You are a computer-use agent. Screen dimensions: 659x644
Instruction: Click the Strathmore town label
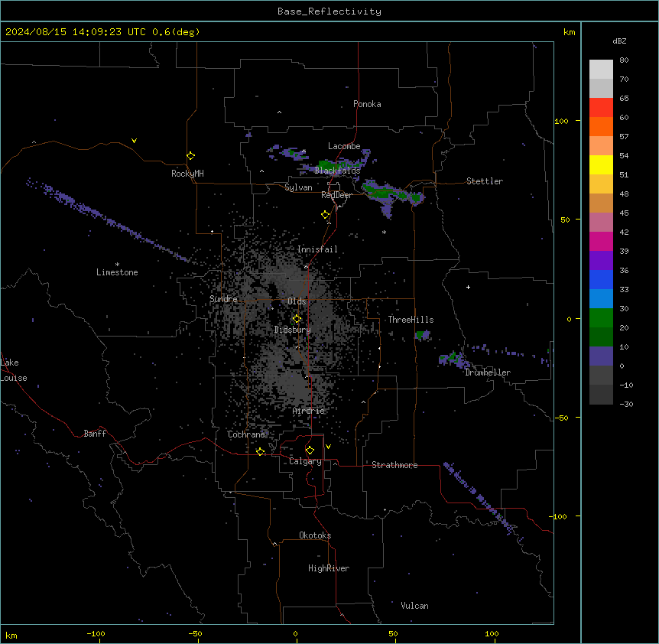[x=394, y=465]
